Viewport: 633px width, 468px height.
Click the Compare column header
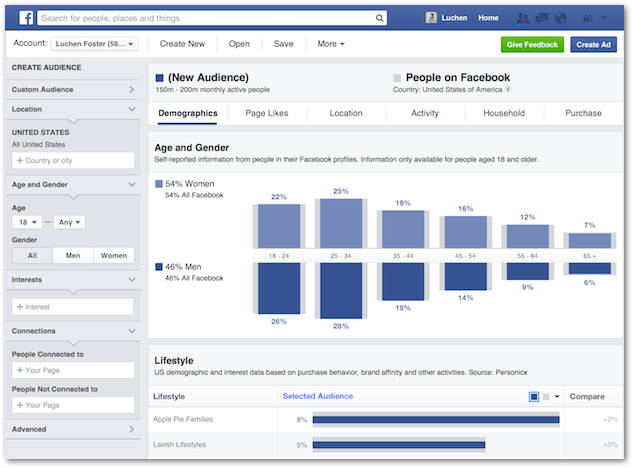(x=587, y=397)
